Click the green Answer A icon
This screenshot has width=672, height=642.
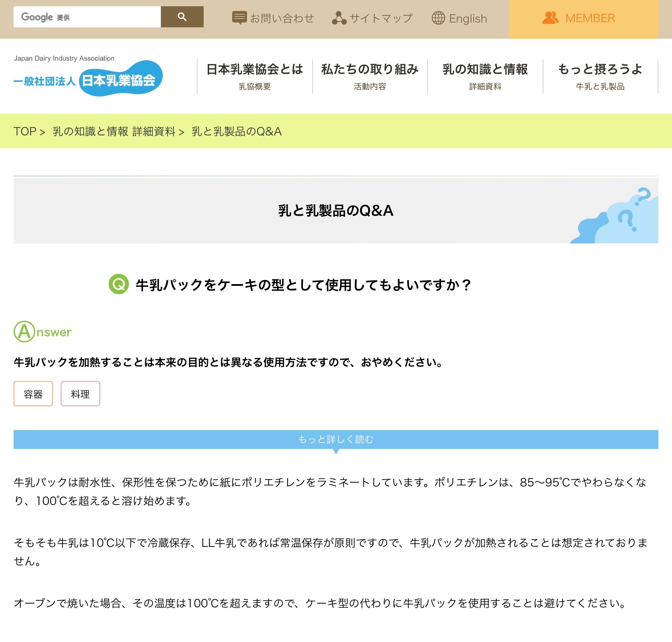tap(24, 332)
